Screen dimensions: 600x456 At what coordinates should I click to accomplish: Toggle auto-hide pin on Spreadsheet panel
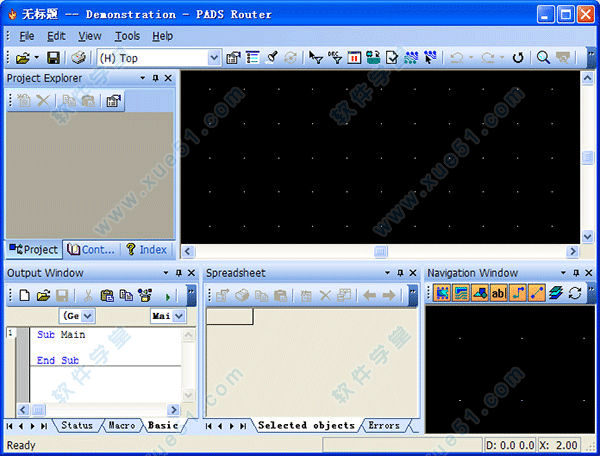[400, 273]
